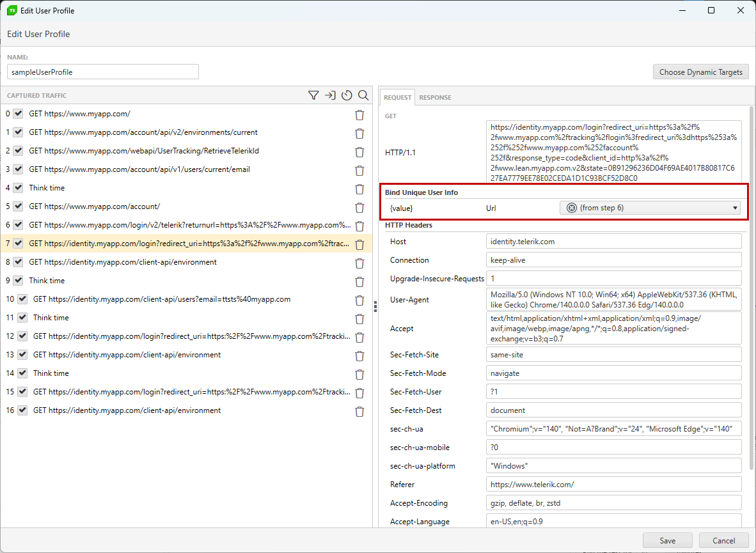The image size is (756, 553).
Task: Open the filter icon above captured traffic
Action: (x=313, y=95)
